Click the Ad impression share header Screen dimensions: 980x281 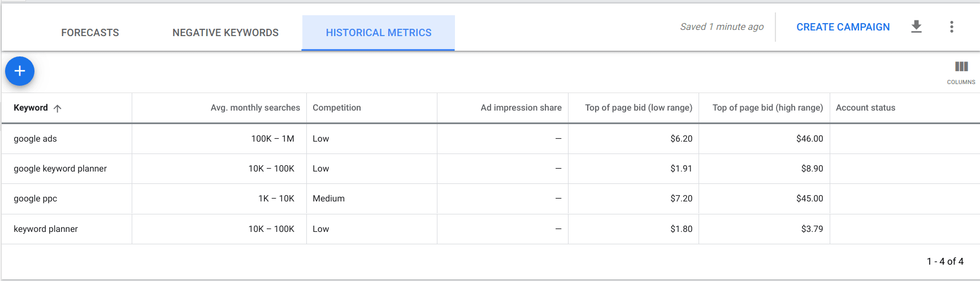(521, 108)
